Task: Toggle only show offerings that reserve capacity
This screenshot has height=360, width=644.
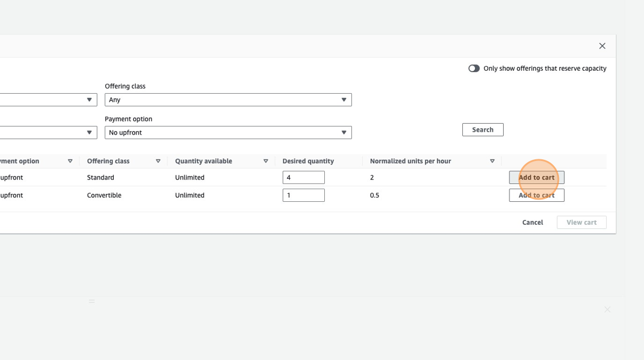Action: point(474,68)
